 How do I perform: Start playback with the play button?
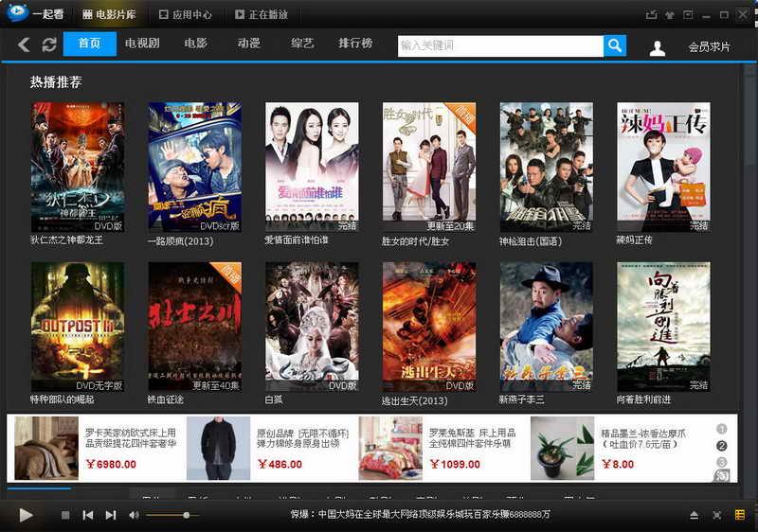pos(26,515)
